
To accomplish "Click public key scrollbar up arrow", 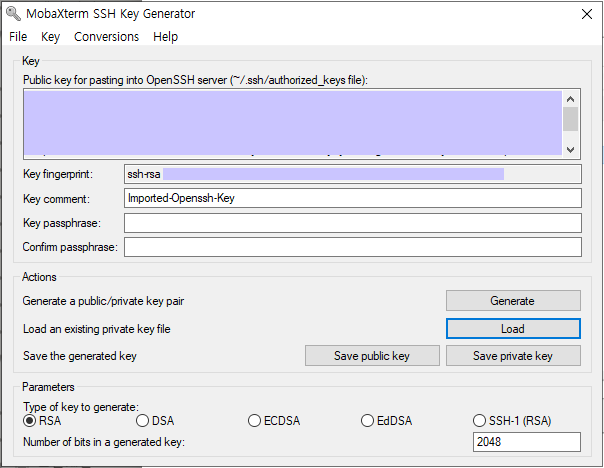I will 570,99.
